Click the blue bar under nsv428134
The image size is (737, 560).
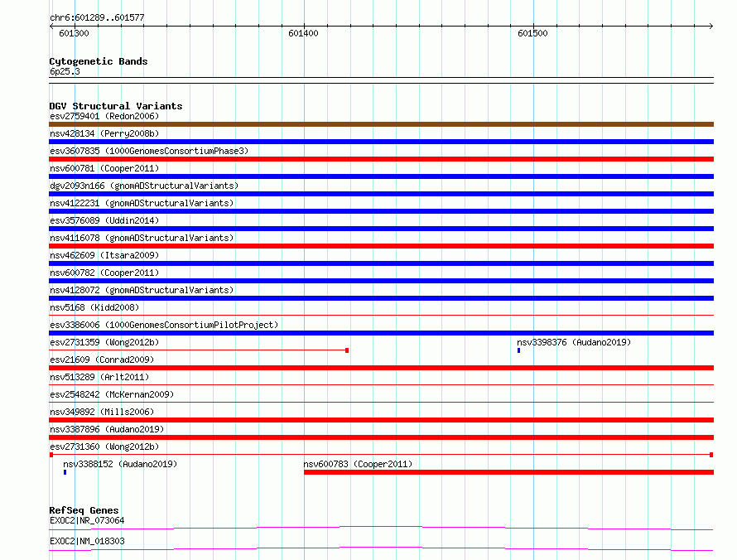pos(381,142)
